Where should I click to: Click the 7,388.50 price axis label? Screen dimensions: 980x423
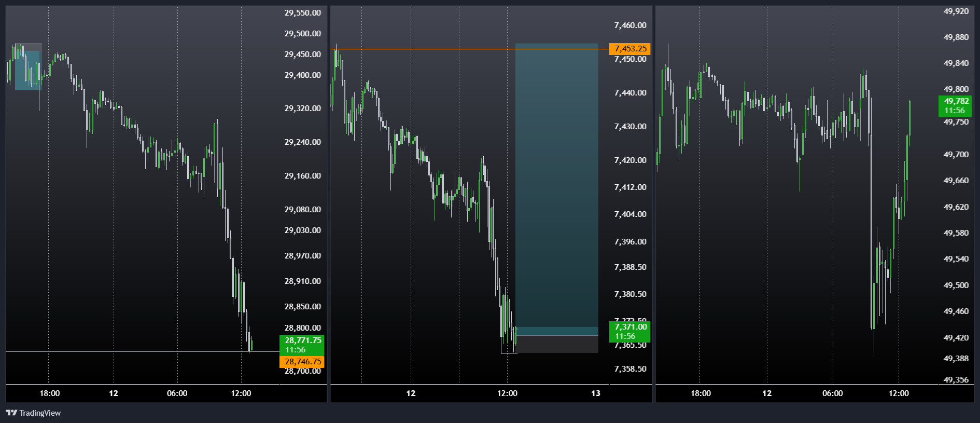pyautogui.click(x=631, y=267)
